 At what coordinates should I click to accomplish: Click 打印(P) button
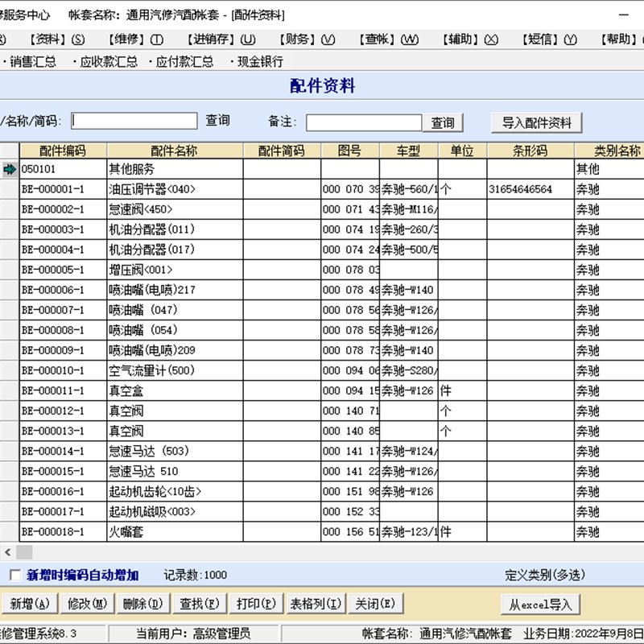click(256, 603)
